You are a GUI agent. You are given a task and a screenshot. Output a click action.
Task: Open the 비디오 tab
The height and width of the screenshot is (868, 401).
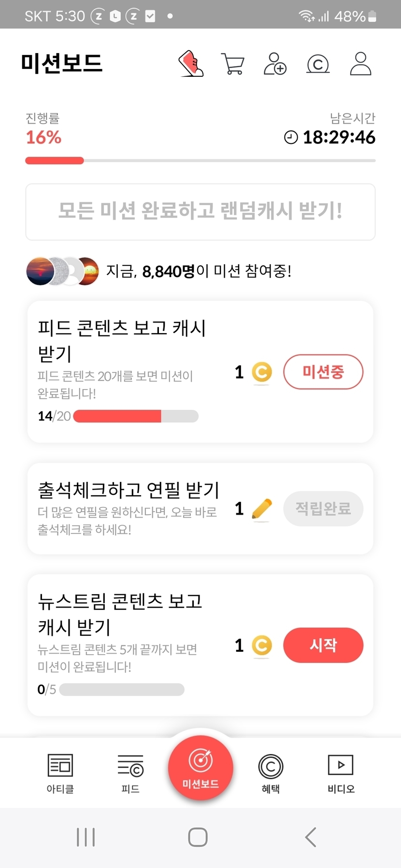tap(341, 773)
